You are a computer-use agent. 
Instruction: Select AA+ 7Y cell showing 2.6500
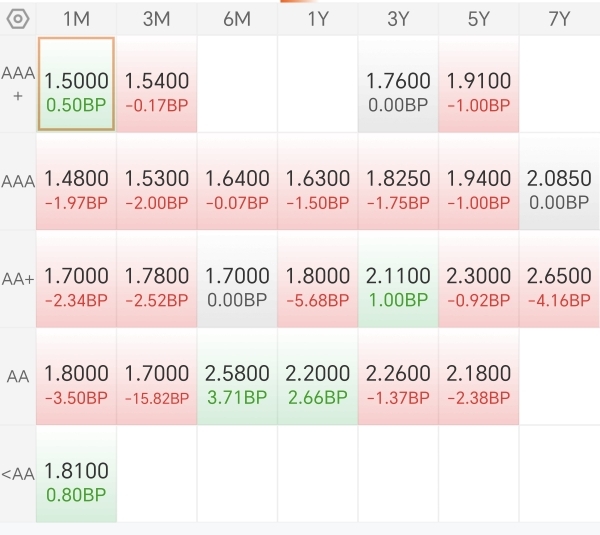(559, 279)
